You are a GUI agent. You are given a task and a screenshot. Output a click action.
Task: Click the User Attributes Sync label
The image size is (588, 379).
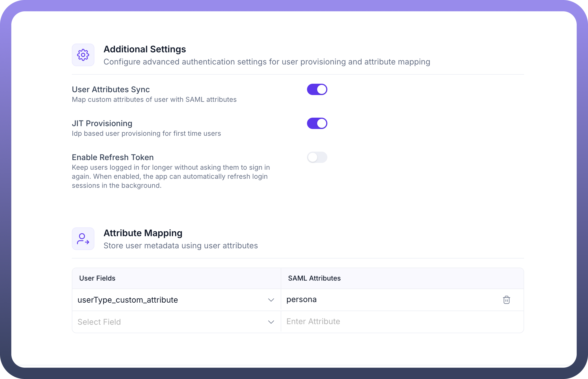click(x=111, y=89)
